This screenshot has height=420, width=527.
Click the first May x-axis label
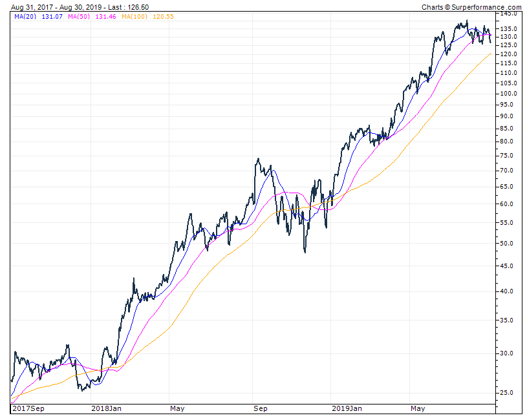click(177, 408)
